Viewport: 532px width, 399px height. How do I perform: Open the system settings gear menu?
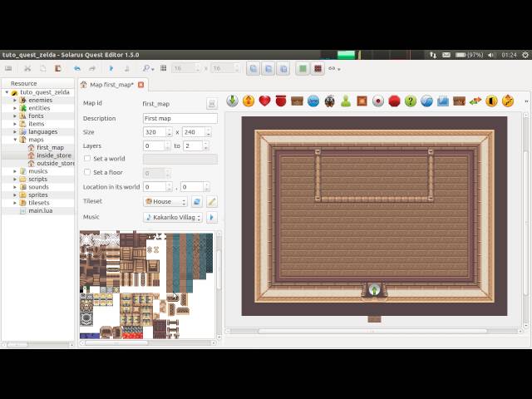[x=525, y=55]
